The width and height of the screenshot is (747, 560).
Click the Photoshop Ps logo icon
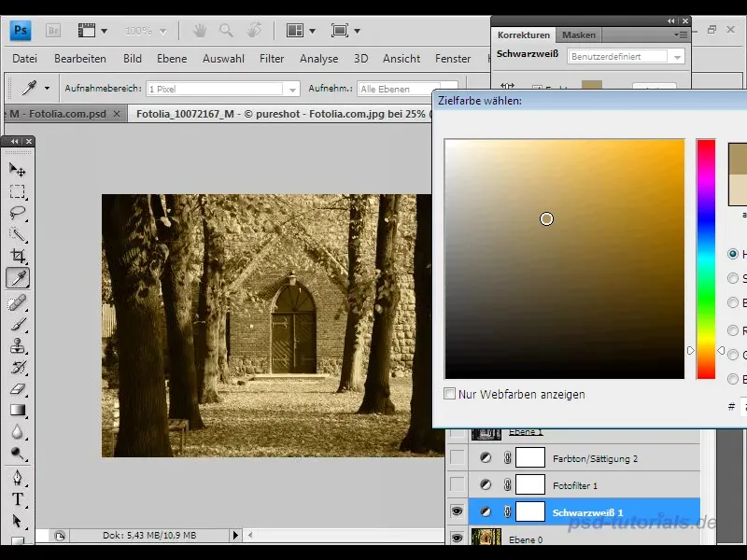21,31
